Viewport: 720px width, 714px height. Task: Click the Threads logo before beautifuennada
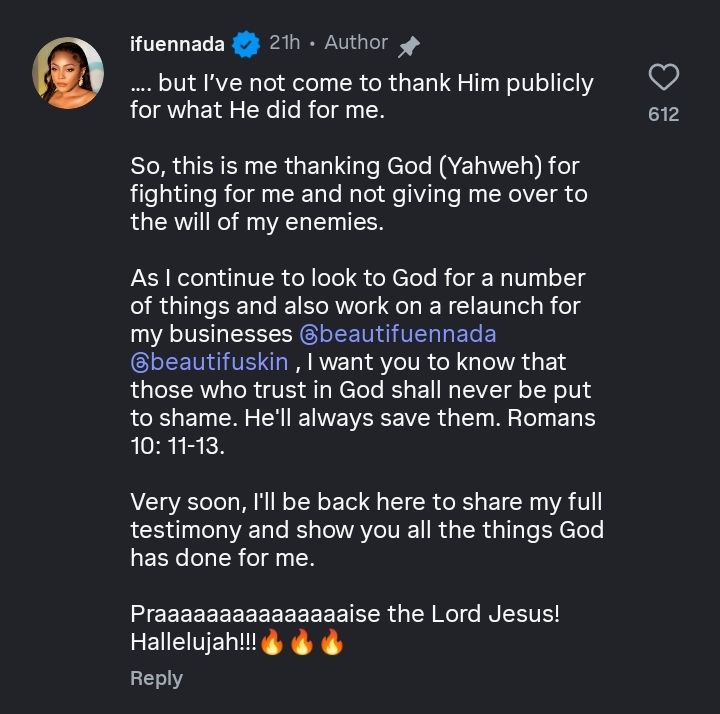click(309, 333)
